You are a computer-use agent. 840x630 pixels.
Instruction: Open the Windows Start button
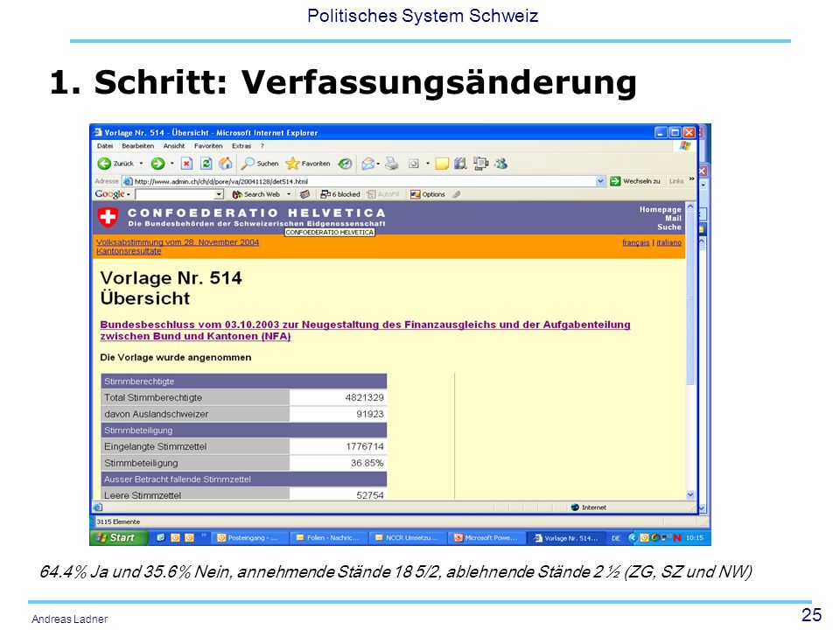pos(118,538)
